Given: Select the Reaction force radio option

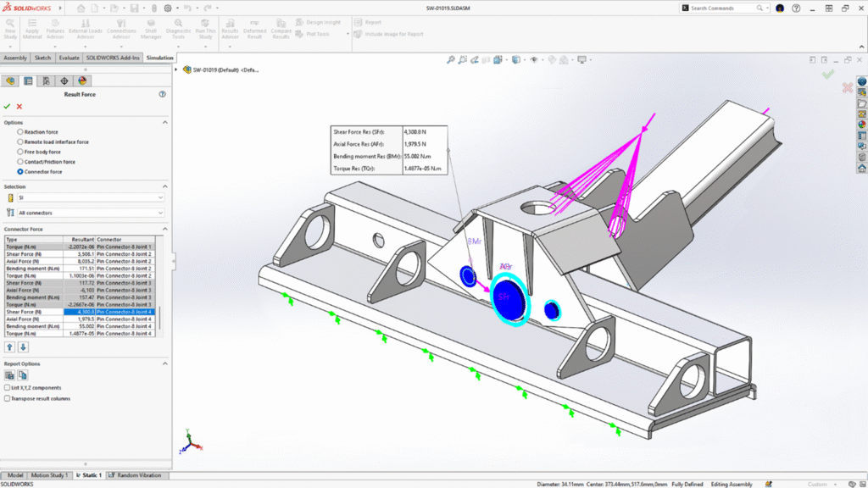Looking at the screenshot, I should 20,132.
